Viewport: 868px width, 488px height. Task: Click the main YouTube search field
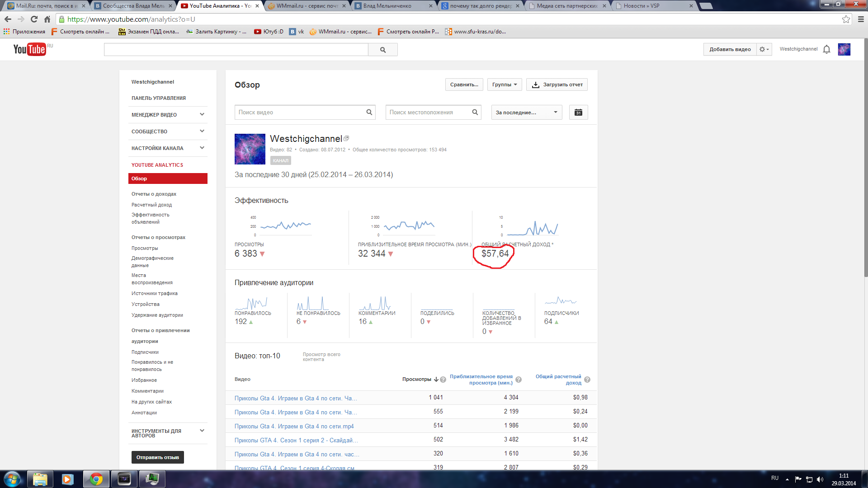[236, 50]
